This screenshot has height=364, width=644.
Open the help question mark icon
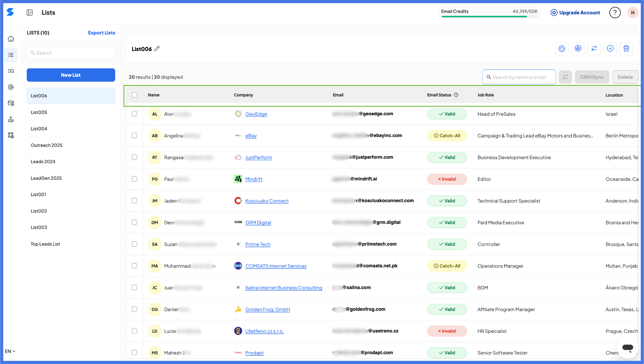(x=615, y=13)
